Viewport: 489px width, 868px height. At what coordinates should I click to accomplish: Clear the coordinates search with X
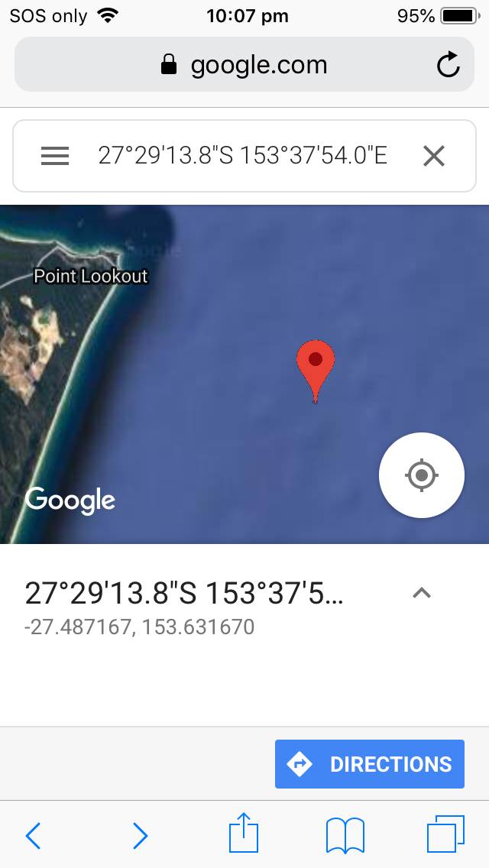point(434,156)
